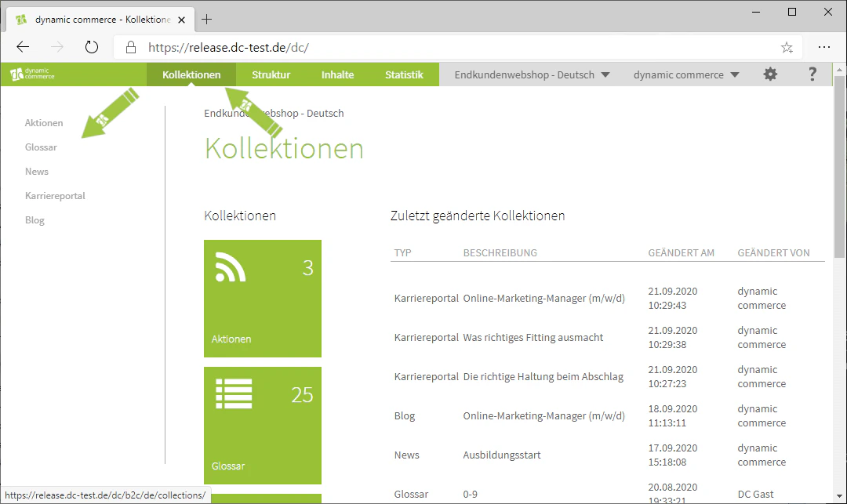847x504 pixels.
Task: Click the browser address bar URL
Action: (228, 48)
